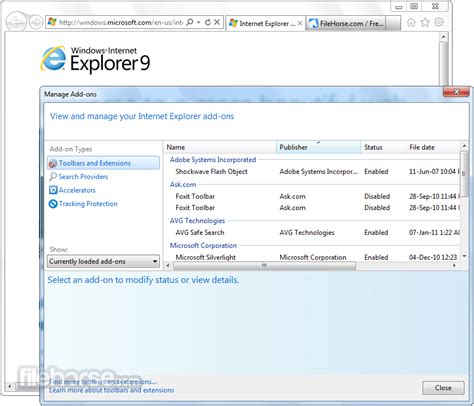This screenshot has height=406, width=474.
Task: Click the Microsoft Corporation group header
Action: coord(203,246)
